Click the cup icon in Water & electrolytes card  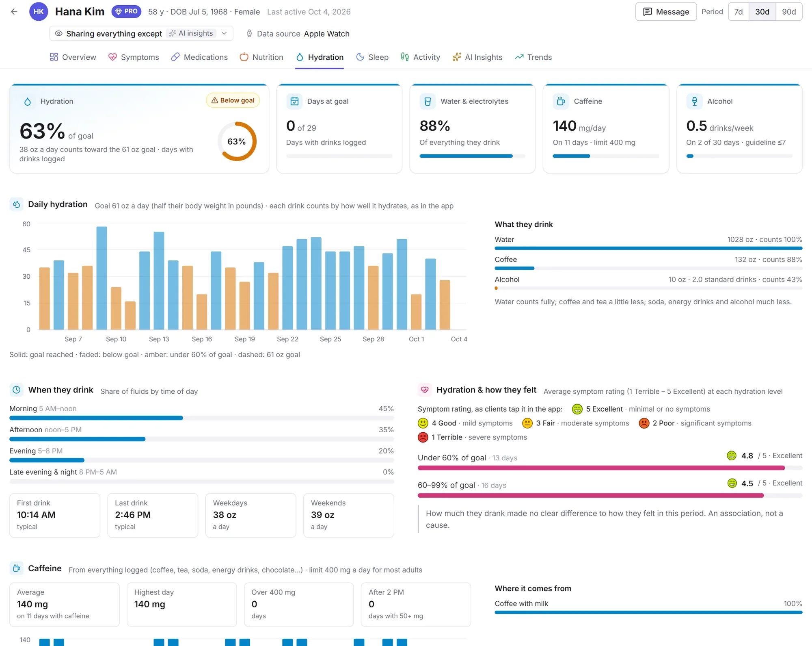(428, 102)
